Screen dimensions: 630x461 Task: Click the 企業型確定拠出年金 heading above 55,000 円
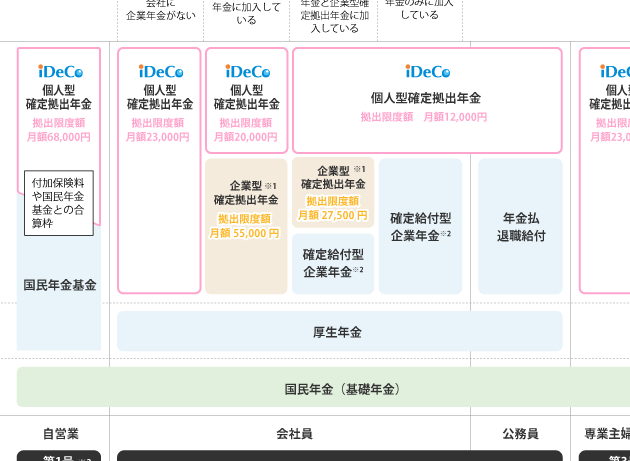[x=246, y=193]
